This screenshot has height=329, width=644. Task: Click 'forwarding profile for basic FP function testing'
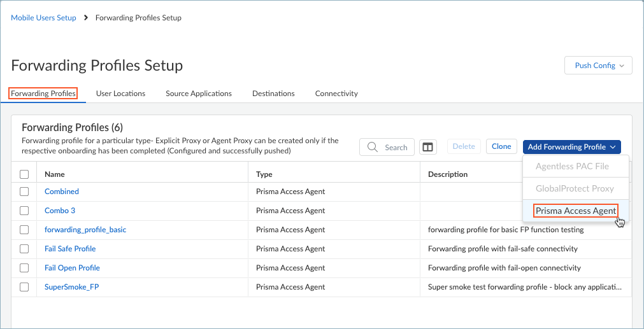click(x=506, y=230)
